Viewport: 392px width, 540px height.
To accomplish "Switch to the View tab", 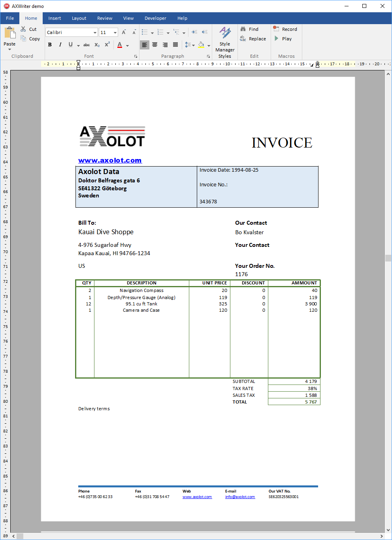I will (x=128, y=18).
